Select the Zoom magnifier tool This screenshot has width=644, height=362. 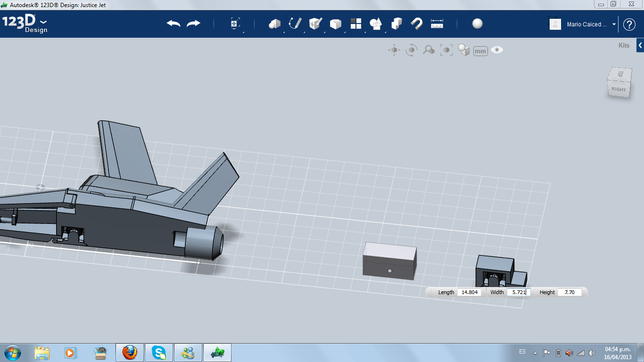(x=429, y=50)
